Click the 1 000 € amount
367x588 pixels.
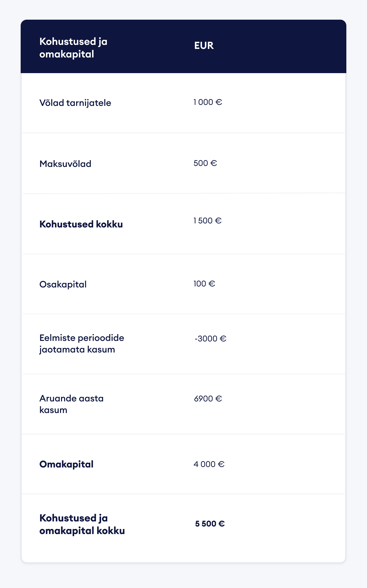[207, 102]
